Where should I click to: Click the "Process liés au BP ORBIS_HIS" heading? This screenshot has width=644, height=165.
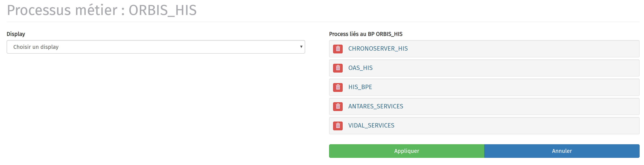[x=366, y=34]
